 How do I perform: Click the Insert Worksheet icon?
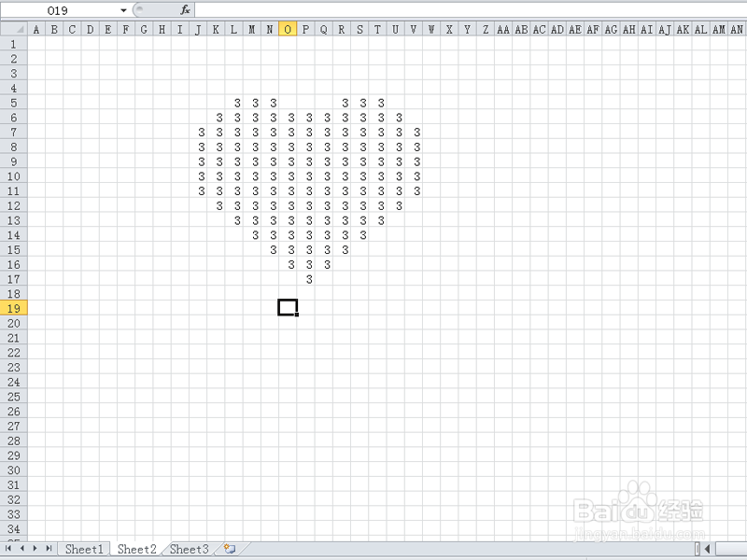tap(230, 549)
